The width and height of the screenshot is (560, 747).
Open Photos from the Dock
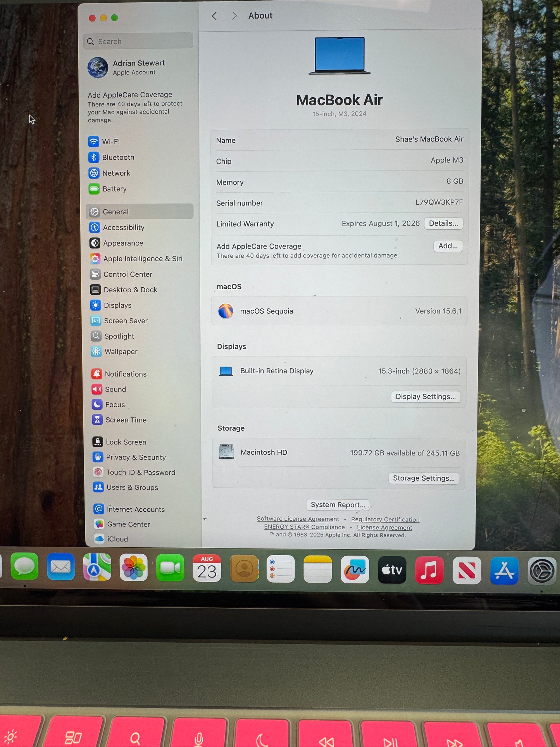(x=134, y=568)
